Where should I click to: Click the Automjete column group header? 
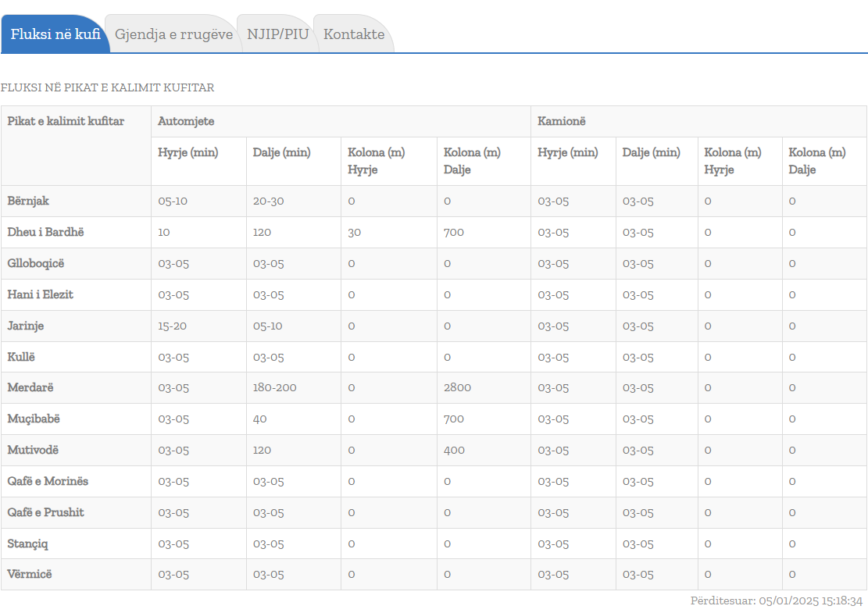pos(186,121)
